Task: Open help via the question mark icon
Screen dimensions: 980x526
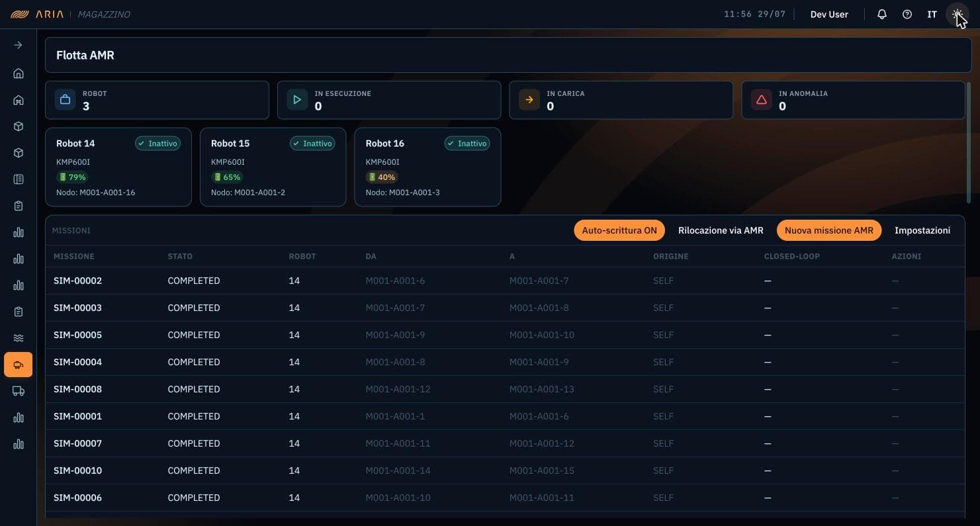Action: tap(907, 14)
